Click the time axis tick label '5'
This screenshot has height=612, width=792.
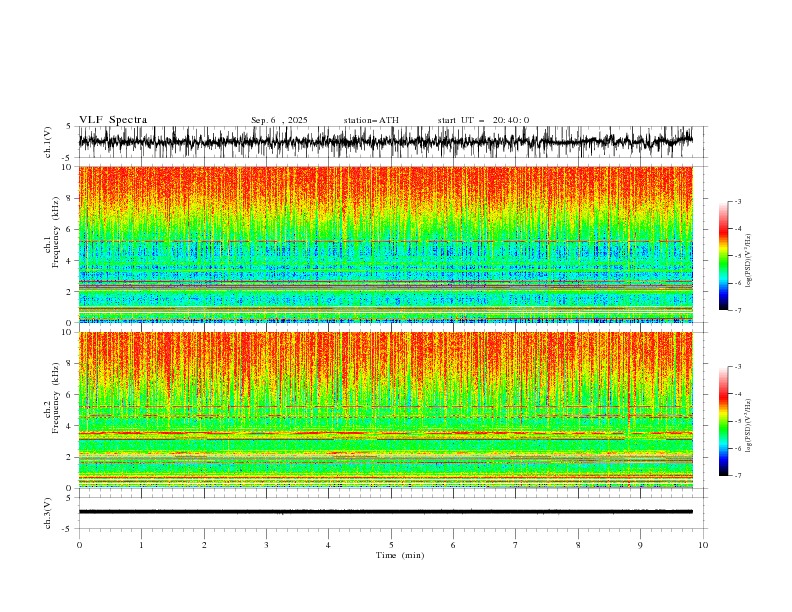(391, 545)
